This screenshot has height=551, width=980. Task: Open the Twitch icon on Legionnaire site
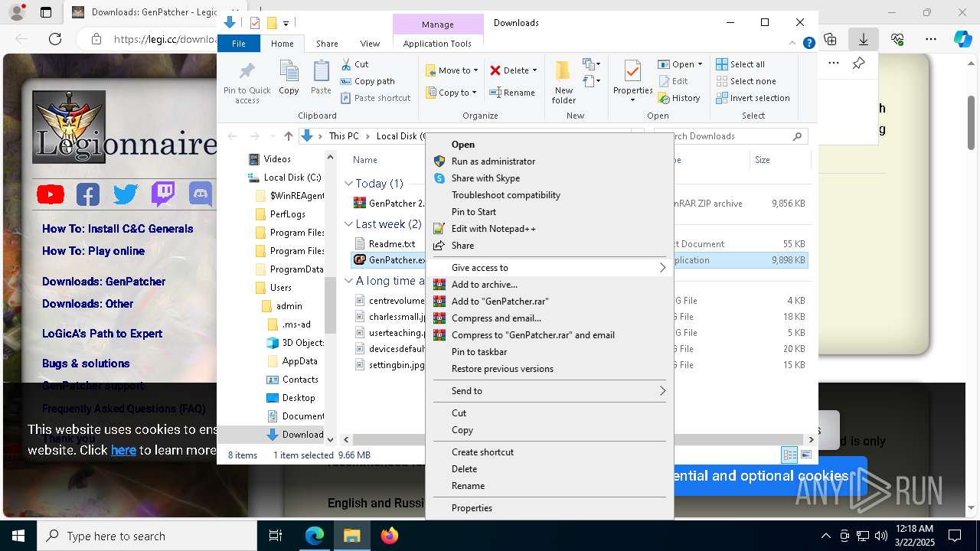click(x=163, y=194)
